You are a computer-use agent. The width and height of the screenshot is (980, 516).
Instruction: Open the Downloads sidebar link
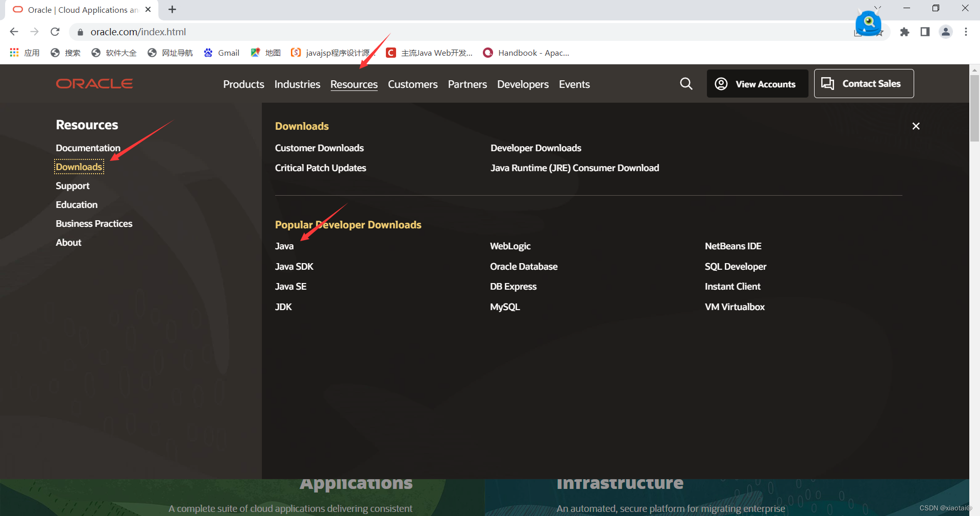pos(79,167)
